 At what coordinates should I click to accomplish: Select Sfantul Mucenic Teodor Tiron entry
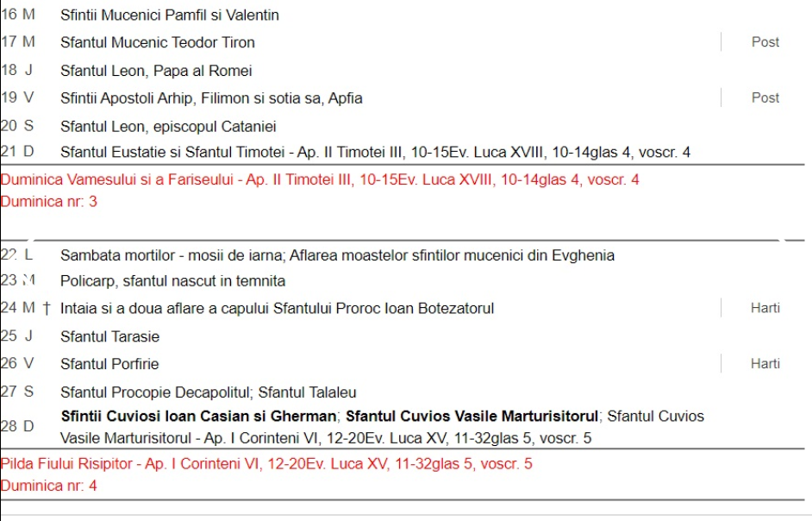(157, 42)
